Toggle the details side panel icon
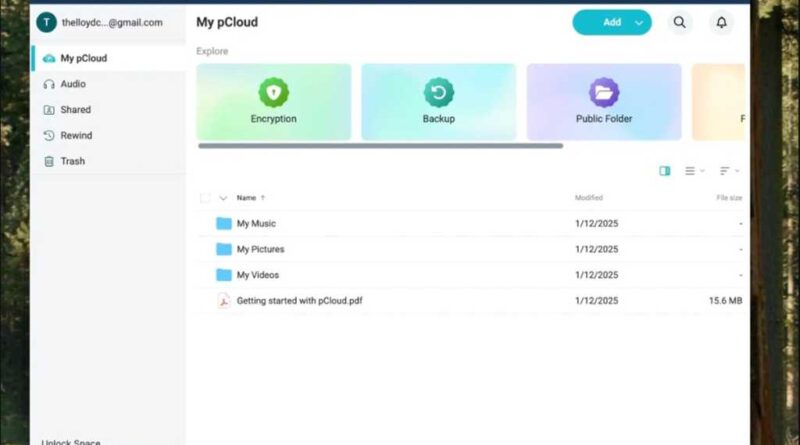 coord(664,171)
